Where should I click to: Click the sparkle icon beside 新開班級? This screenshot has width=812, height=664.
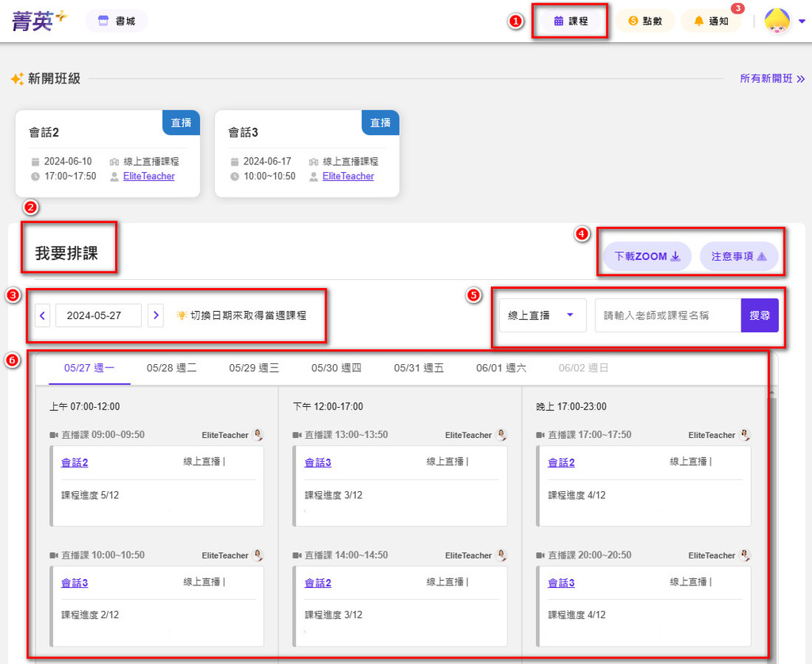point(17,79)
